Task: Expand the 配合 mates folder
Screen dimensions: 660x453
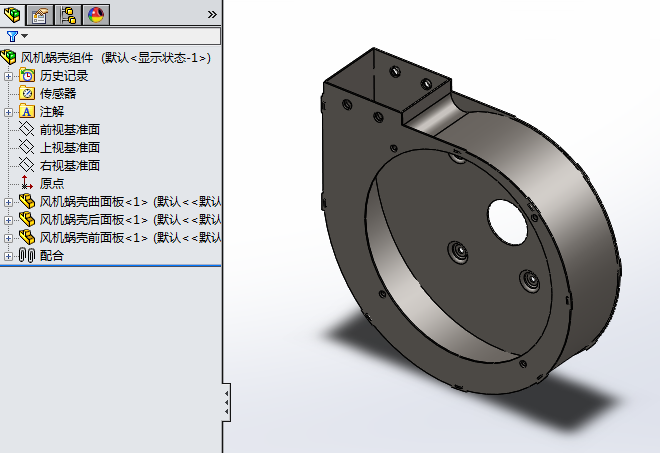Action: click(x=8, y=256)
